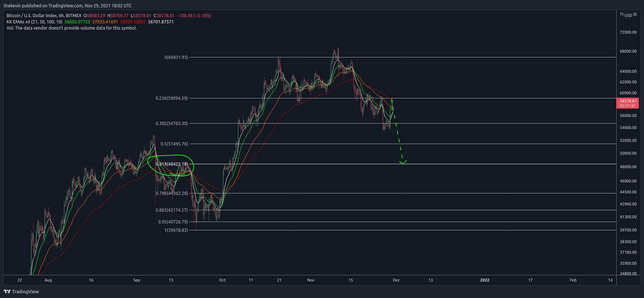Viewport: 644px width, 298px height.
Task: Click the open value O58683.29
Action: pos(94,16)
